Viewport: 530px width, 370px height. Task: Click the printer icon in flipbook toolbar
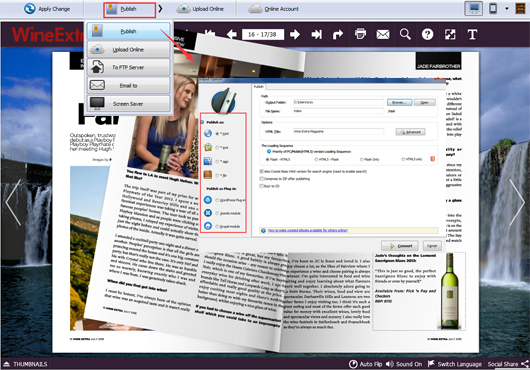[x=360, y=34]
